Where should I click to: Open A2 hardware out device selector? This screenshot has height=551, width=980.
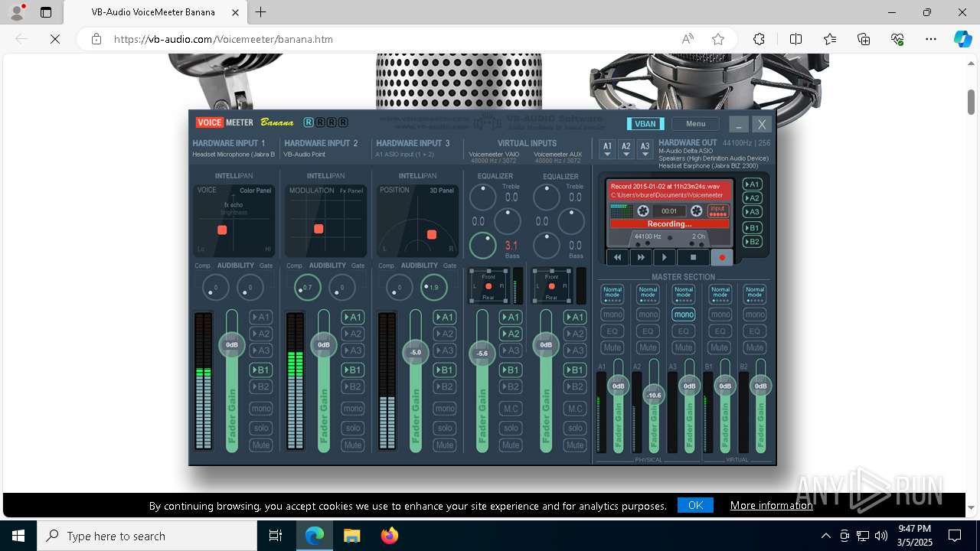(626, 148)
